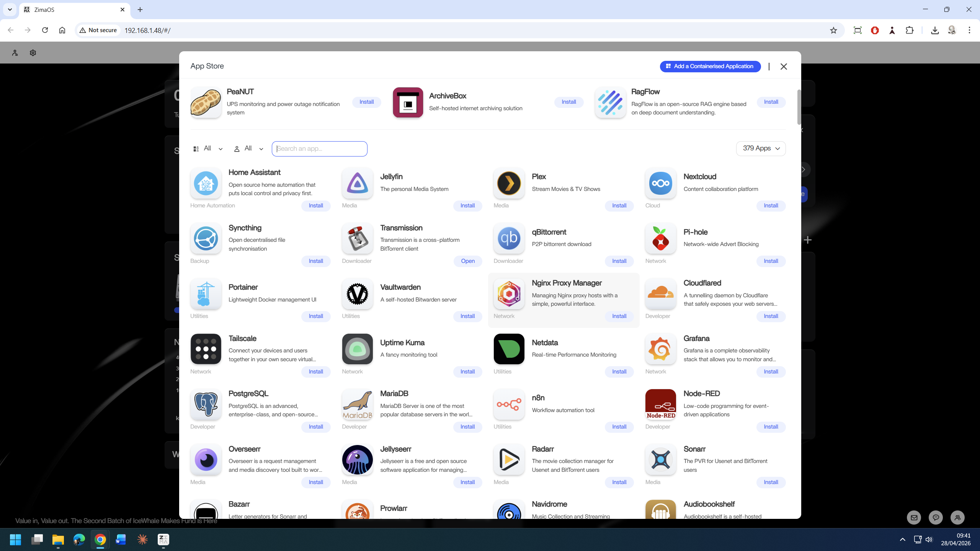Open the Plex app icon
Screen dimensions: 980x551
tap(509, 183)
